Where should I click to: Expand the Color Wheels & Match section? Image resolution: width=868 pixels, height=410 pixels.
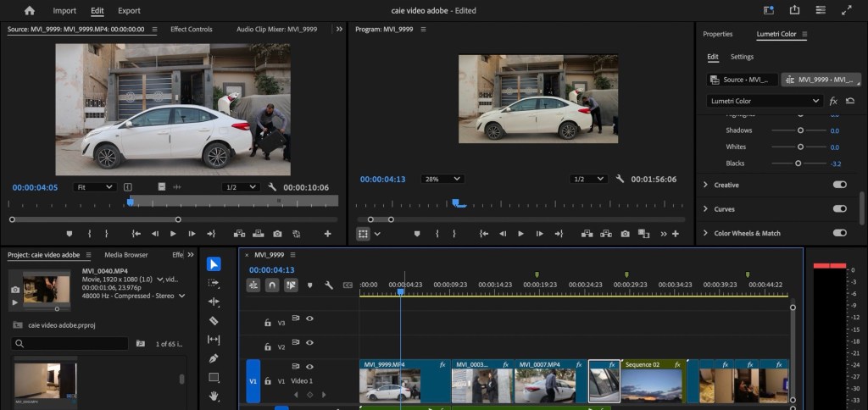(x=706, y=233)
